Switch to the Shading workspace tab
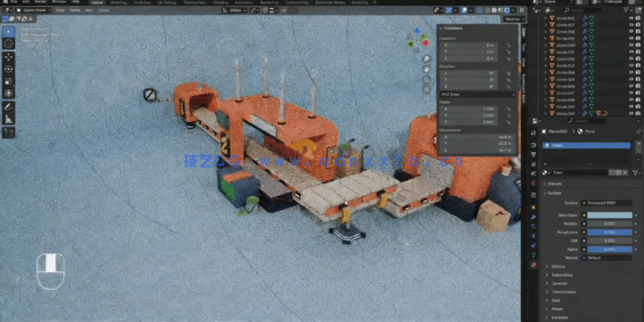Image resolution: width=644 pixels, height=322 pixels. pyautogui.click(x=220, y=2)
